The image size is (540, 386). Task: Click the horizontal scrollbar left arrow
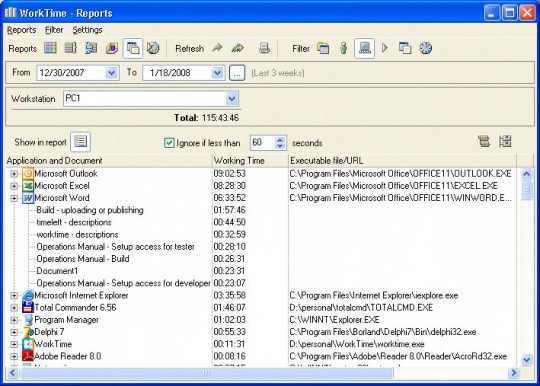coord(12,373)
